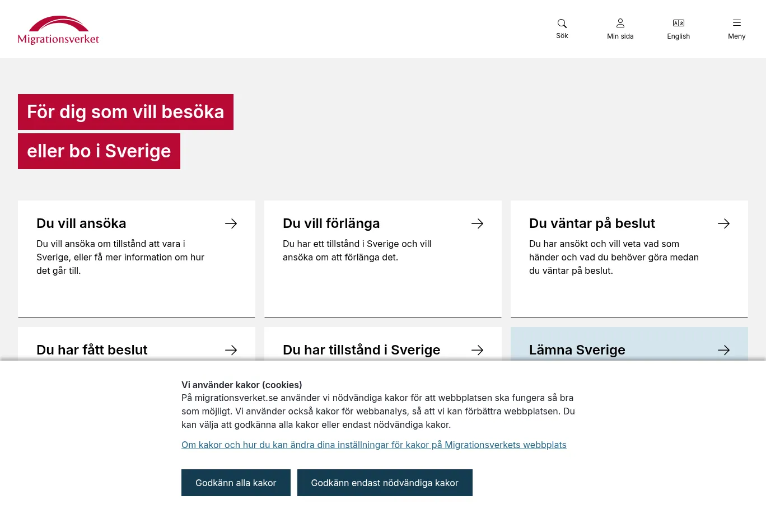Click the arrow on Du väntar på beslut card

[723, 223]
